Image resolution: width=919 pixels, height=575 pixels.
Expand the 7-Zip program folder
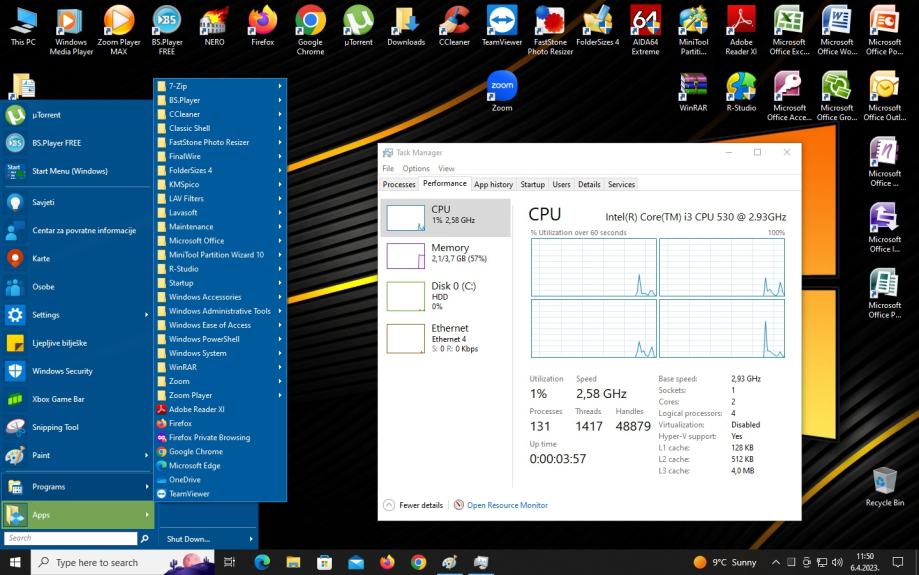[220, 86]
